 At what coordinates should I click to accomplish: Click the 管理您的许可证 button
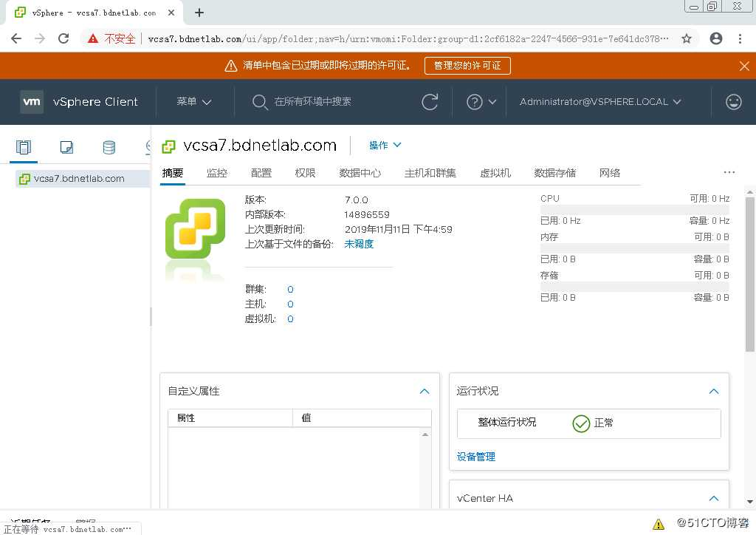[467, 66]
